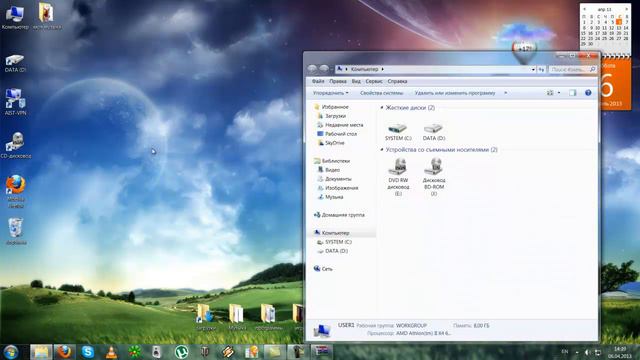The width and height of the screenshot is (640, 360).
Task: Open the address bar history dropdown arrow
Action: pos(533,69)
